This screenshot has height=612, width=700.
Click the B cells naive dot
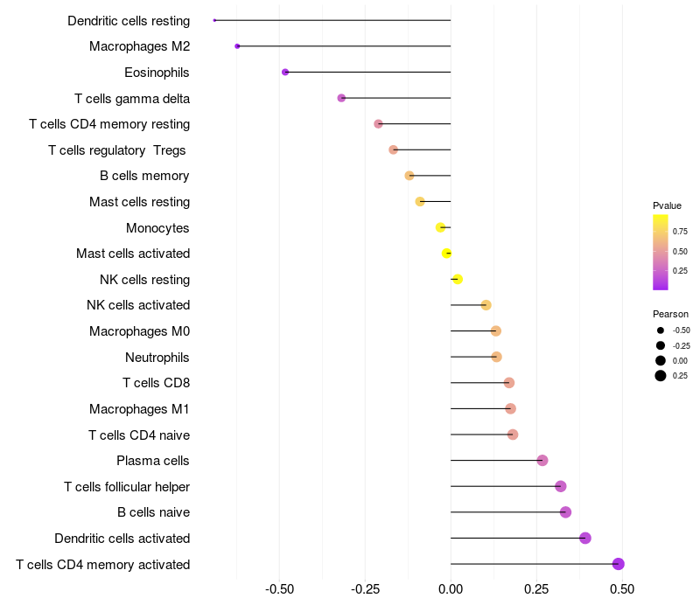coord(565,512)
